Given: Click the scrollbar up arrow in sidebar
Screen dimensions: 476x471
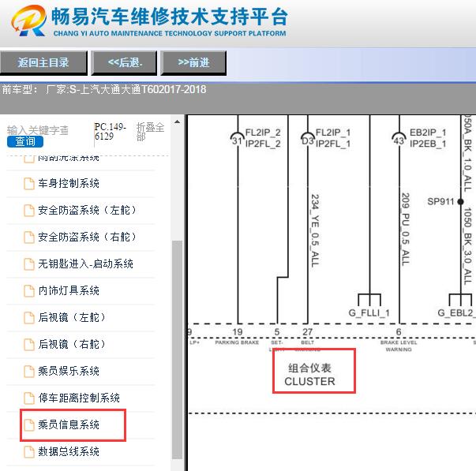Looking at the screenshot, I should click(177, 122).
